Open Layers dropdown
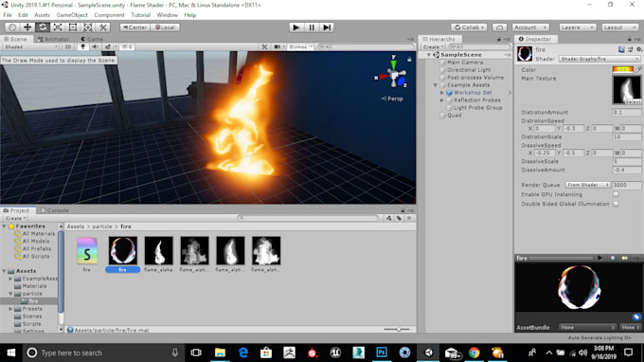Screen dimensions: 644x362 click(577, 27)
